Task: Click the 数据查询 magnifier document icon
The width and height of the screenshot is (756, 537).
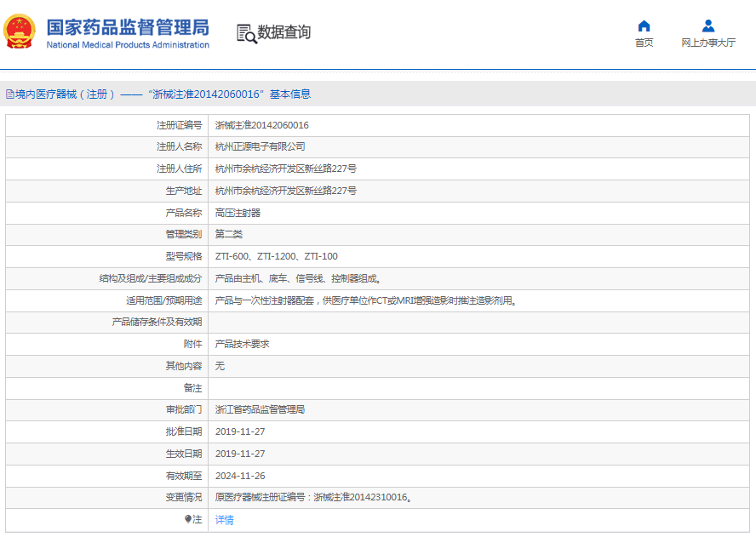Action: click(246, 33)
